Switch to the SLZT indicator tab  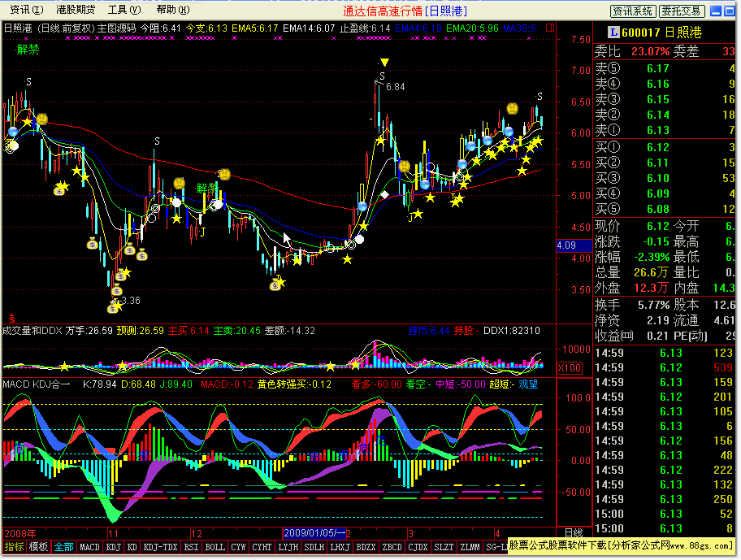tap(444, 547)
